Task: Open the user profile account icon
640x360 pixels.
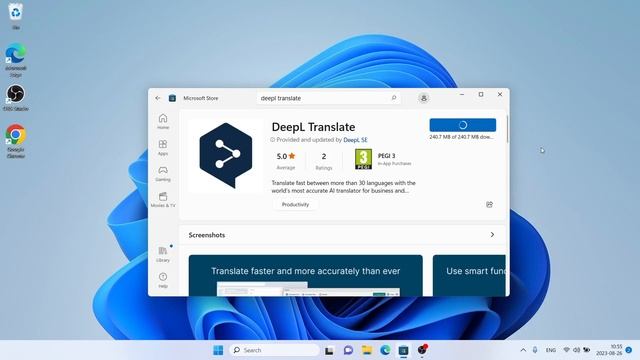Action: [423, 98]
